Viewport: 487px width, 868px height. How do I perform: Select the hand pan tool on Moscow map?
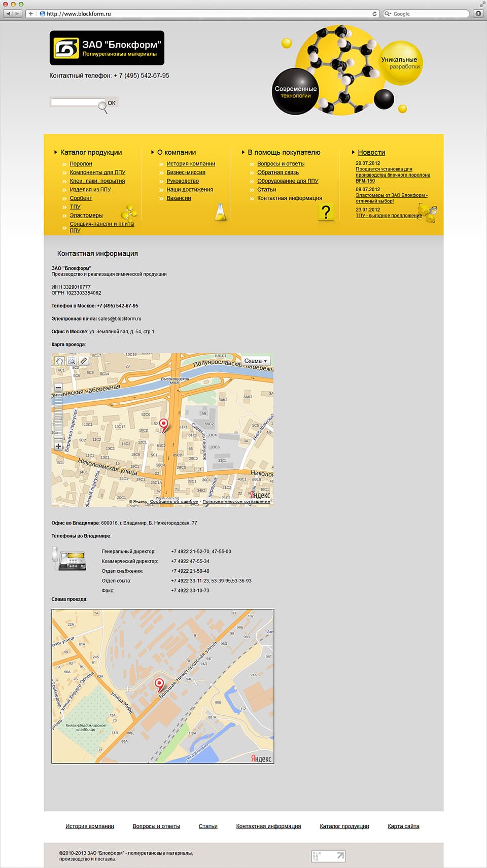pyautogui.click(x=59, y=361)
